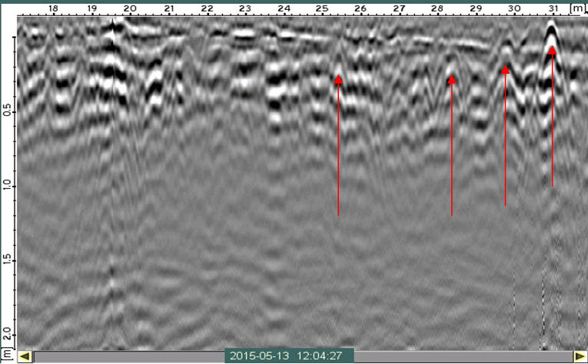Click the red arrowhead near 25.5 m
The image size is (588, 364).
tap(338, 79)
